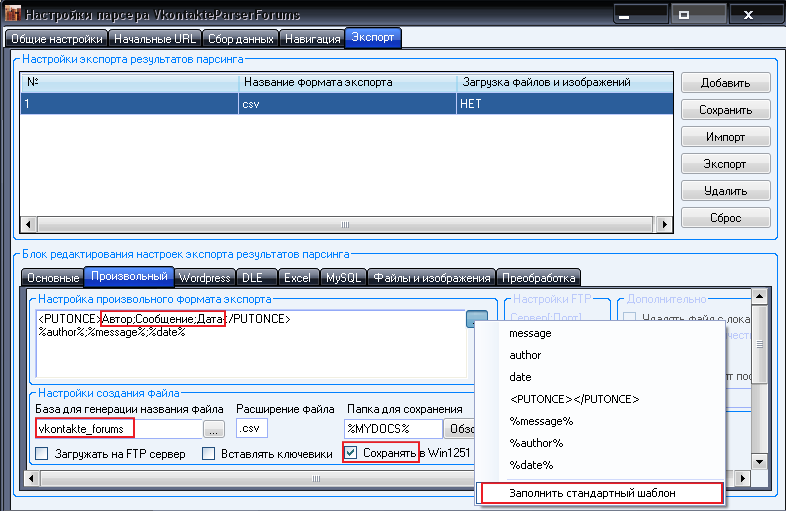
Task: Open the Общие настройки tab
Action: point(56,39)
